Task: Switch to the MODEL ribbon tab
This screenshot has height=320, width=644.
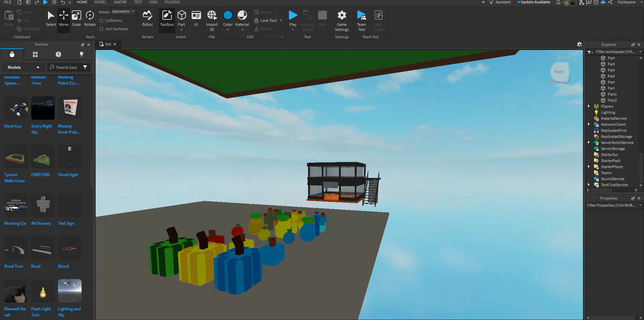Action: [100, 2]
